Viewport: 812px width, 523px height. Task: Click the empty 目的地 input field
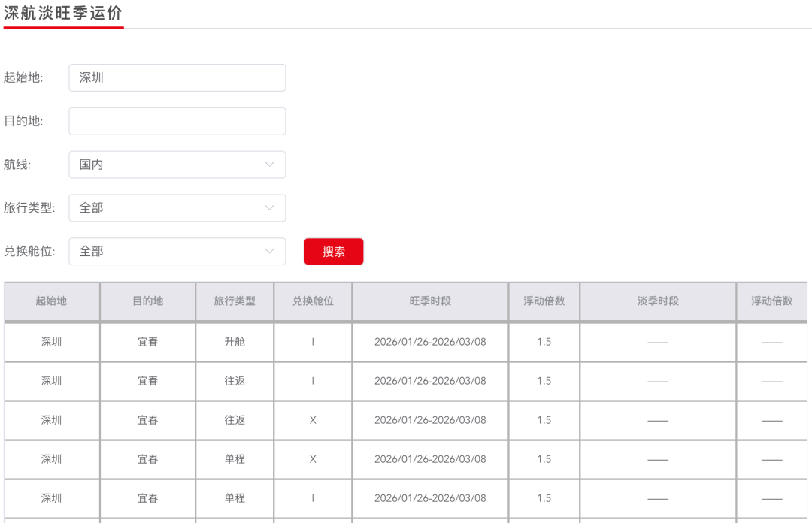[x=177, y=121]
